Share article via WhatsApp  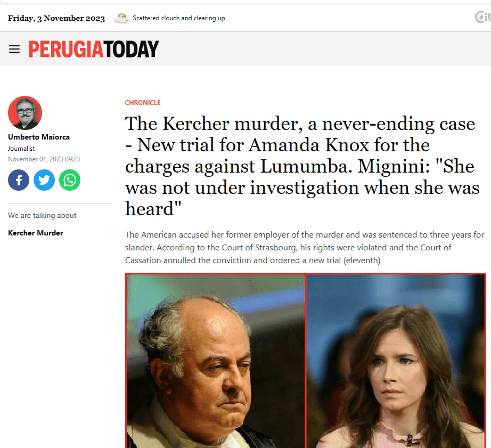coord(70,180)
